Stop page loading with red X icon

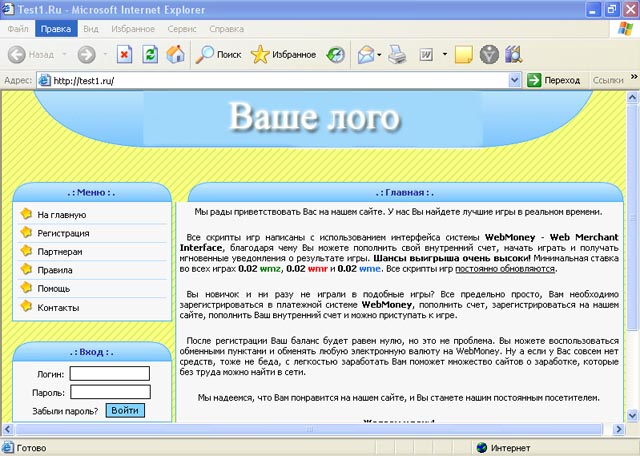[124, 54]
